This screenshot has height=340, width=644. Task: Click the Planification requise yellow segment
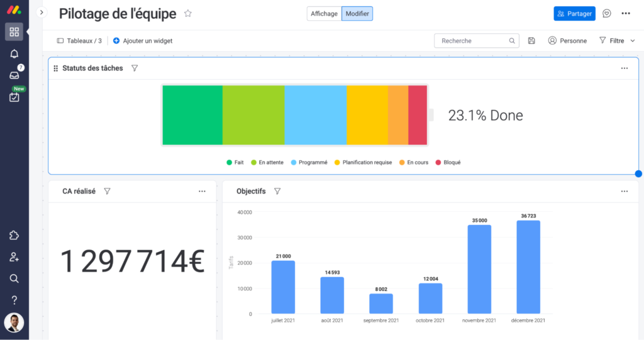(367, 115)
